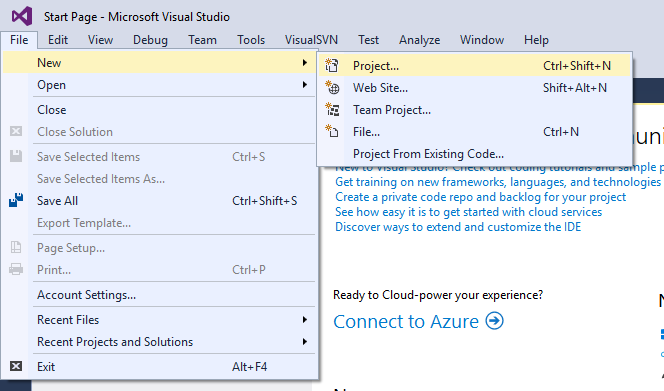Click the Close Solution icon

coord(16,131)
